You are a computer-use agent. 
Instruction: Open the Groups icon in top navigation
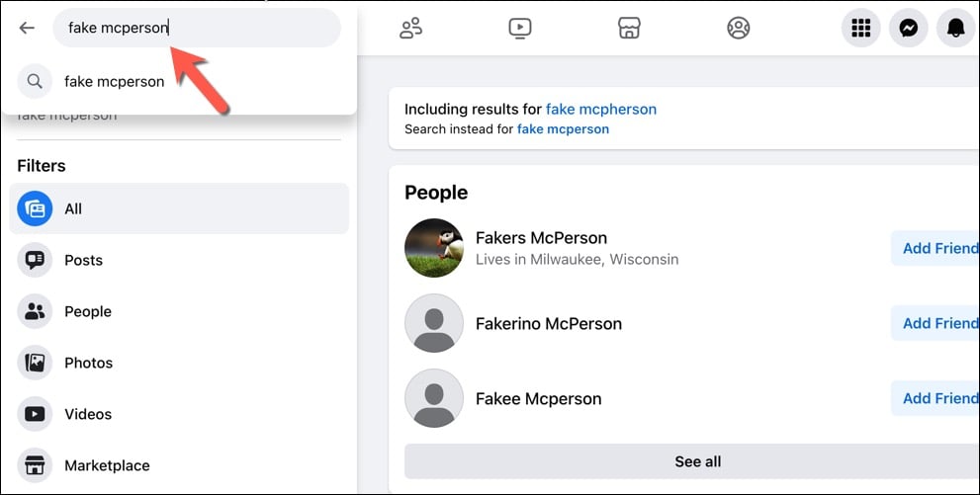[738, 28]
